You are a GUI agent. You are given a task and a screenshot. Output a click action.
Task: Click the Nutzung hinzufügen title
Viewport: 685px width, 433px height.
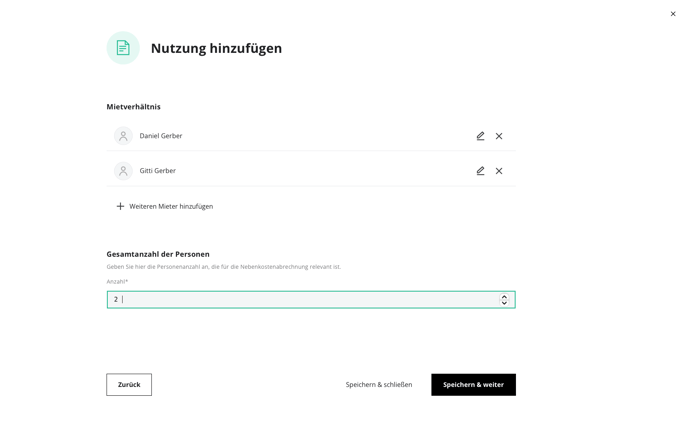click(216, 48)
